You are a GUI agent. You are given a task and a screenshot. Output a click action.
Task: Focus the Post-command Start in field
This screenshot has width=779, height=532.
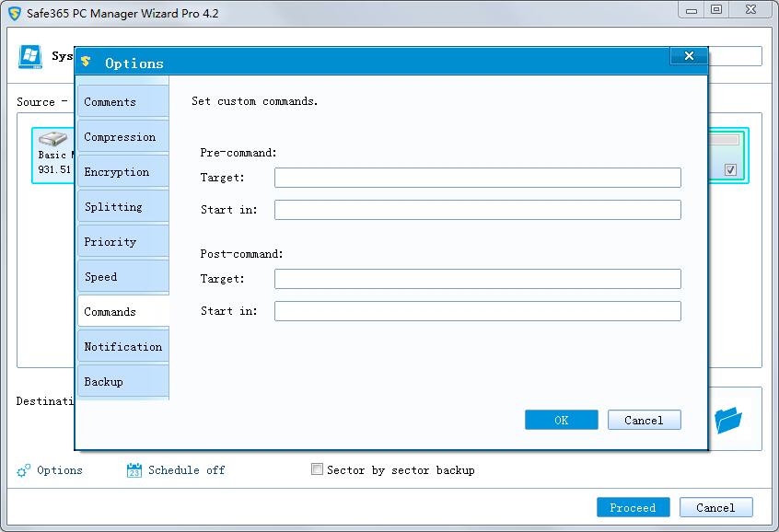477,311
